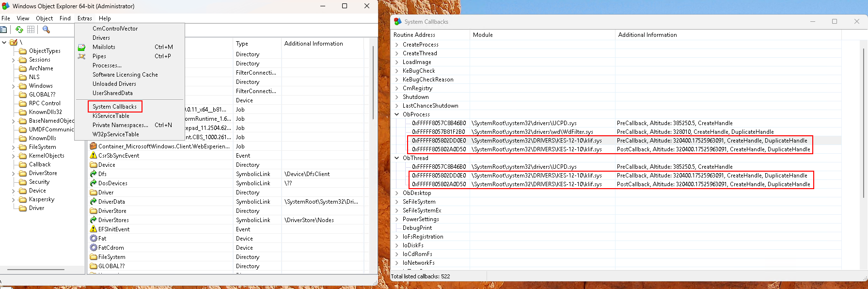This screenshot has width=868, height=289.
Task: Expand the PowerSettings callbacks node
Action: pyautogui.click(x=397, y=219)
